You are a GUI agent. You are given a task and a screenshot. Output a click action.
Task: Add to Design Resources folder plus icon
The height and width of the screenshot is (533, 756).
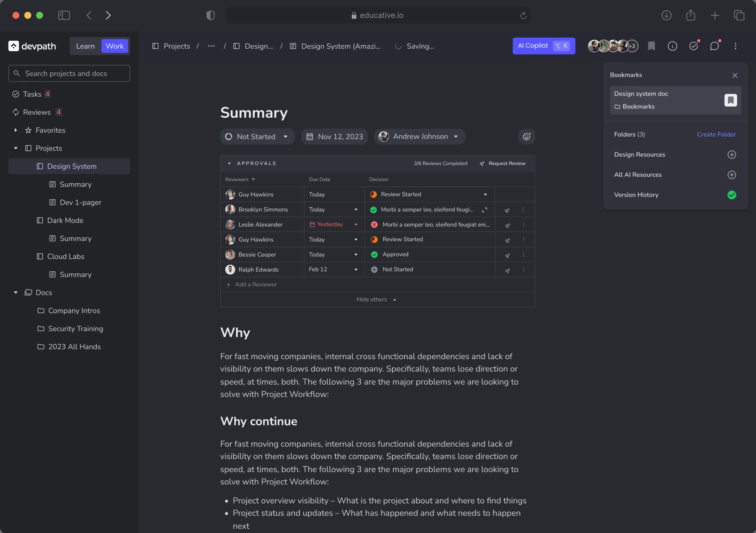pos(731,155)
